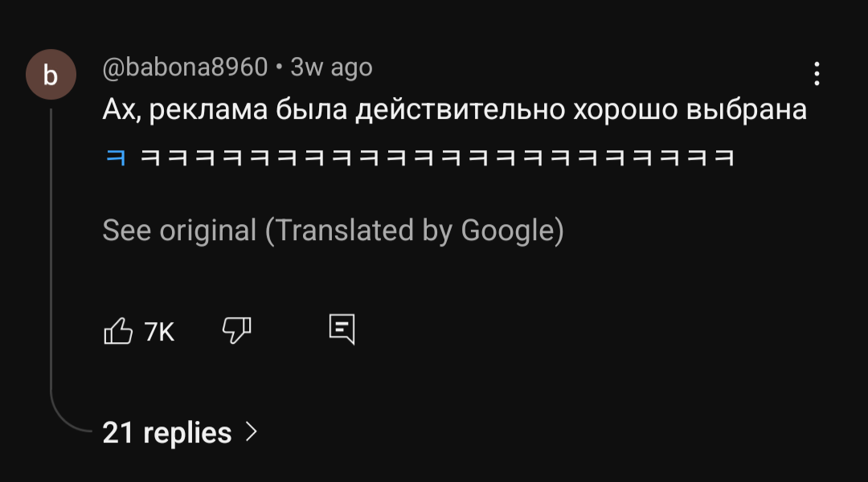Image resolution: width=868 pixels, height=482 pixels.
Task: Visit the @babona8960 channel username
Action: click(x=185, y=67)
